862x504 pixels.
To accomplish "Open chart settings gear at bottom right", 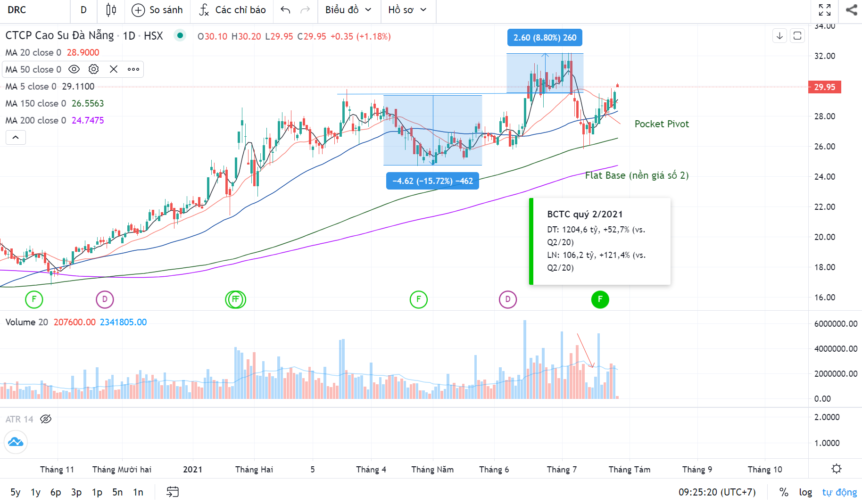I will tap(836, 469).
